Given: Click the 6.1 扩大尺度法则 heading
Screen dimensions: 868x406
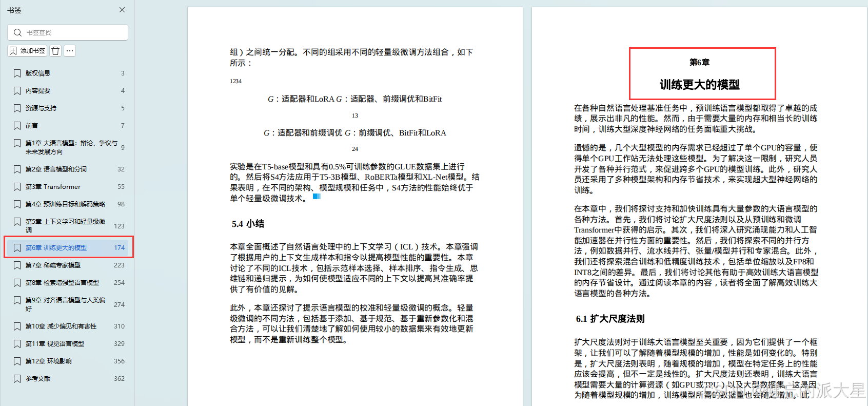Looking at the screenshot, I should [x=610, y=319].
